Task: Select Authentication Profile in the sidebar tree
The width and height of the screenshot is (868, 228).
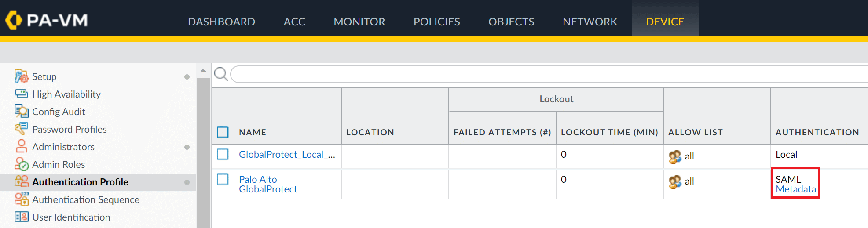Action: (80, 182)
